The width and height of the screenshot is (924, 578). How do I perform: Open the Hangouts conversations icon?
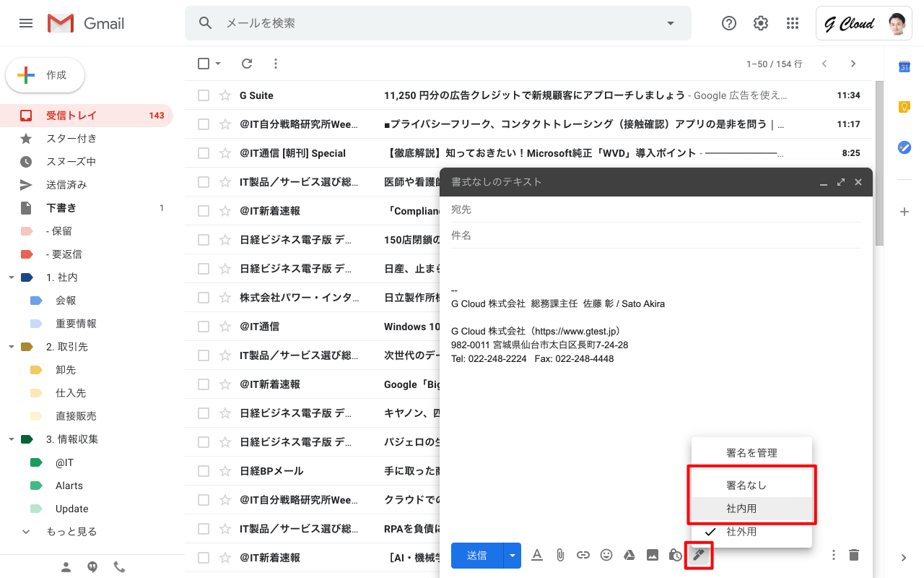(x=92, y=567)
